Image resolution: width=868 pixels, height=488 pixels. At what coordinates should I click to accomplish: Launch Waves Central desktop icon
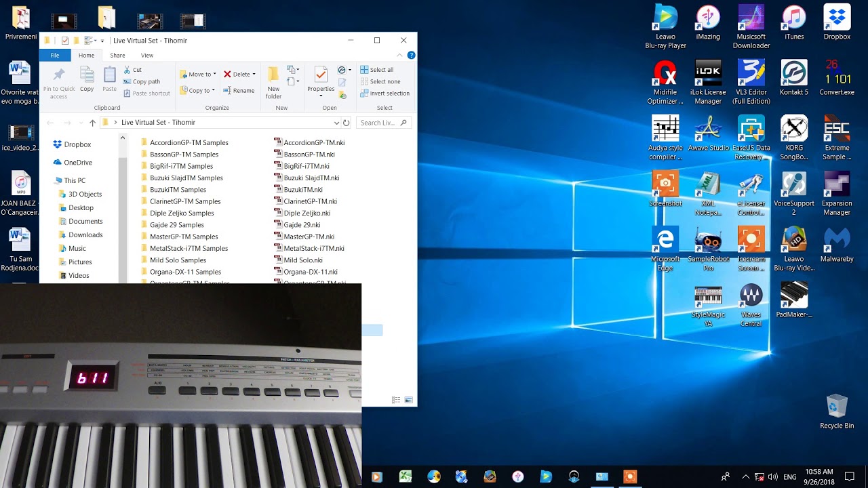[751, 305]
